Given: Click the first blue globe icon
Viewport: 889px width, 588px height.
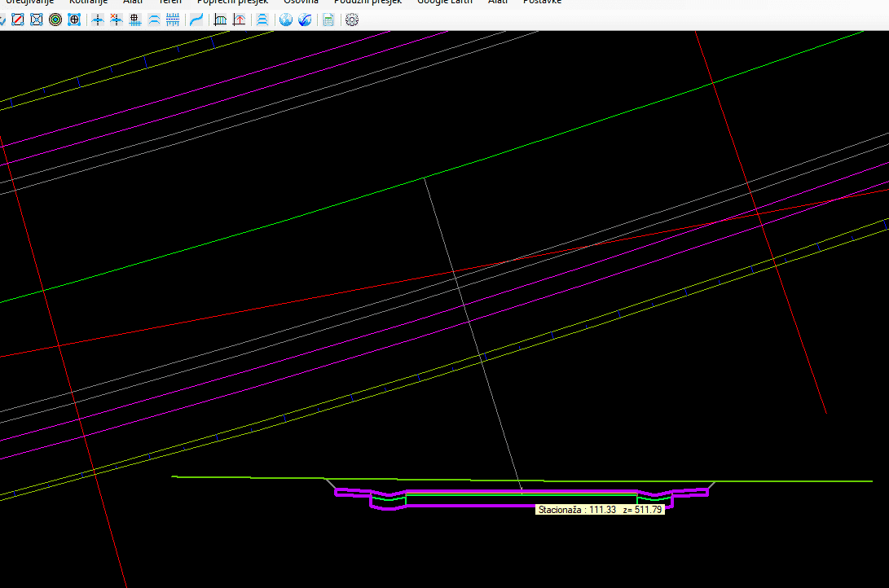Looking at the screenshot, I should click(286, 20).
